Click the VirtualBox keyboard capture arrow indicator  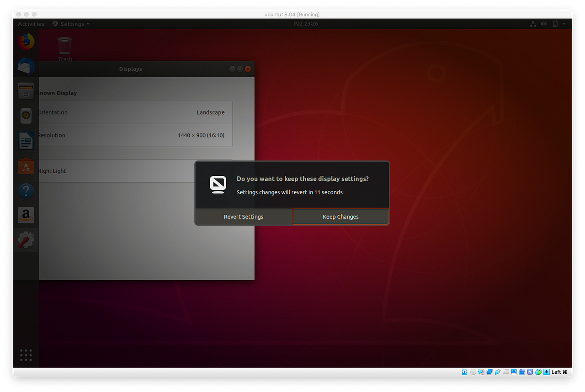tap(547, 372)
